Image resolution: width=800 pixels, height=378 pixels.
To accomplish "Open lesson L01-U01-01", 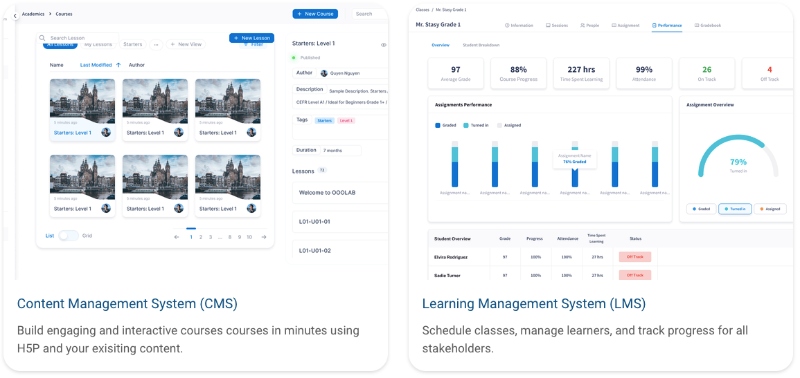I will coord(340,222).
